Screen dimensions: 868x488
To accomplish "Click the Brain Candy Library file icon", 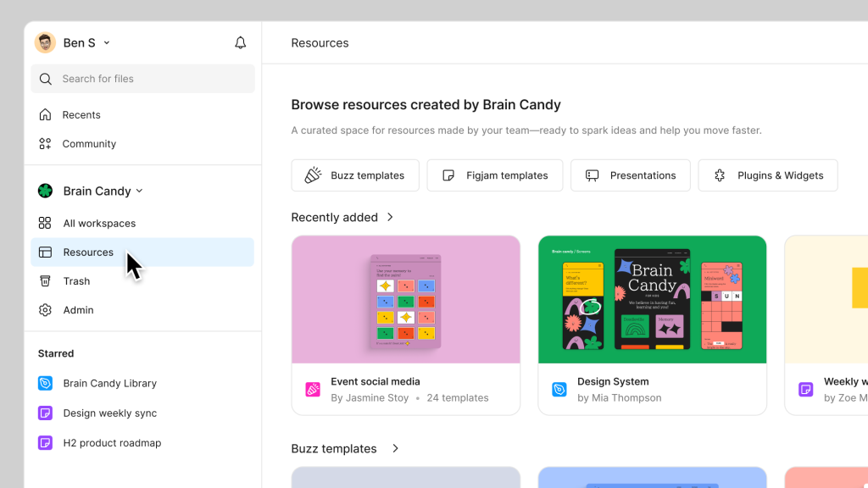I will 46,383.
